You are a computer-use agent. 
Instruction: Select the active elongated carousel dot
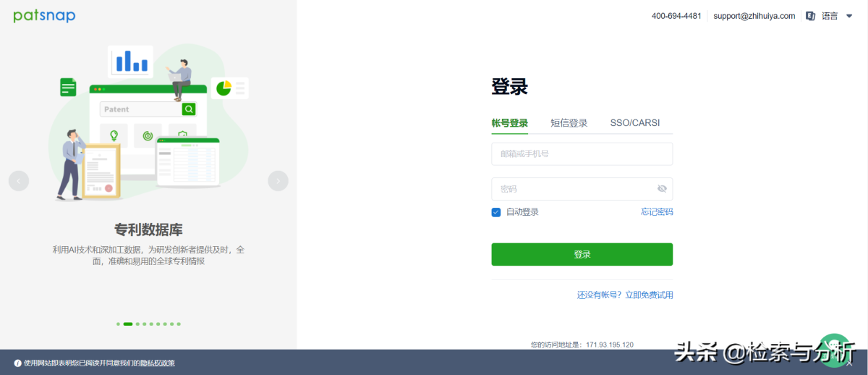tap(128, 324)
